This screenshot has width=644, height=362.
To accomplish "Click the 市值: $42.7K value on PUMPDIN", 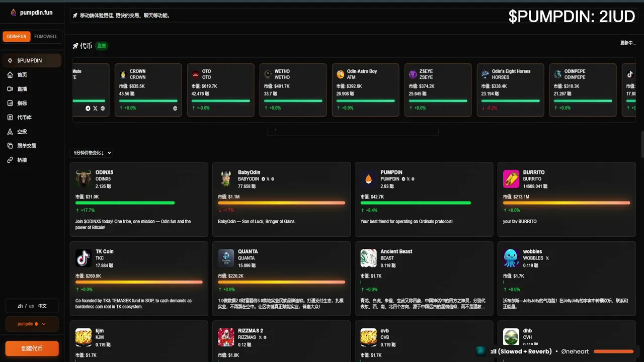I will click(x=372, y=197).
